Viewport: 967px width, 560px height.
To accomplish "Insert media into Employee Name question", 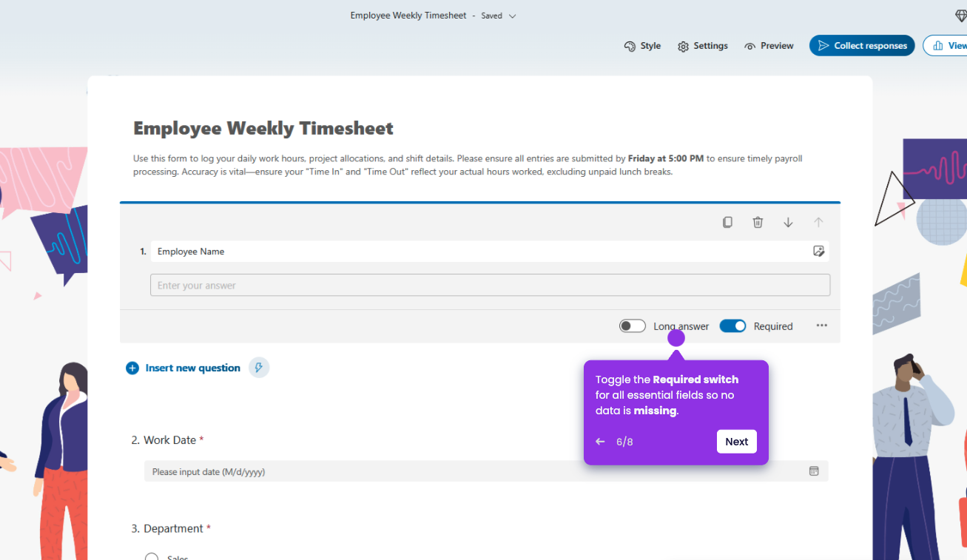I will pyautogui.click(x=818, y=251).
